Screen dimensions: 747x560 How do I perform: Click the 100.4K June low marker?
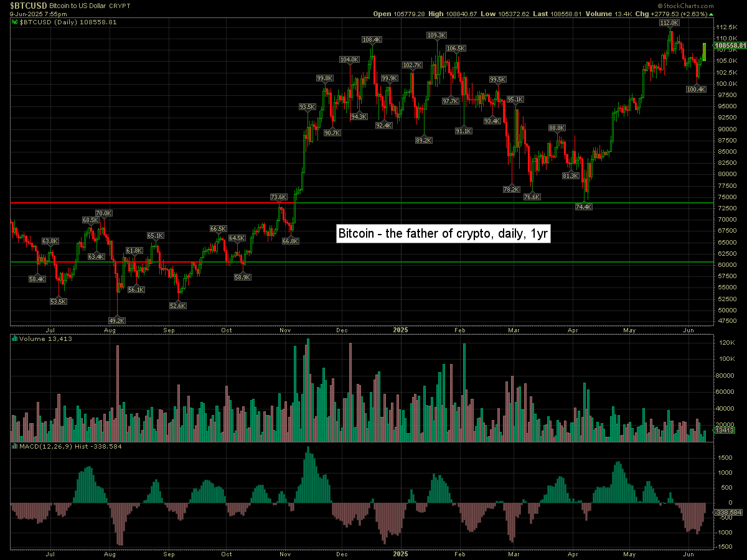(696, 89)
